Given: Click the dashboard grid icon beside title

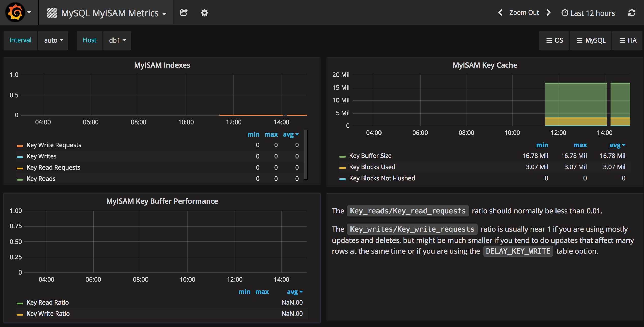Looking at the screenshot, I should 52,13.
